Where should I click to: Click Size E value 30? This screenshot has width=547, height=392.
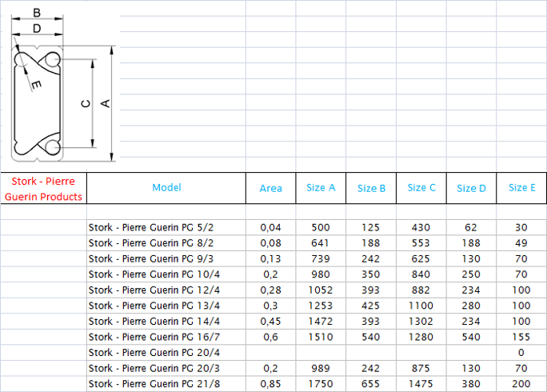[521, 227]
